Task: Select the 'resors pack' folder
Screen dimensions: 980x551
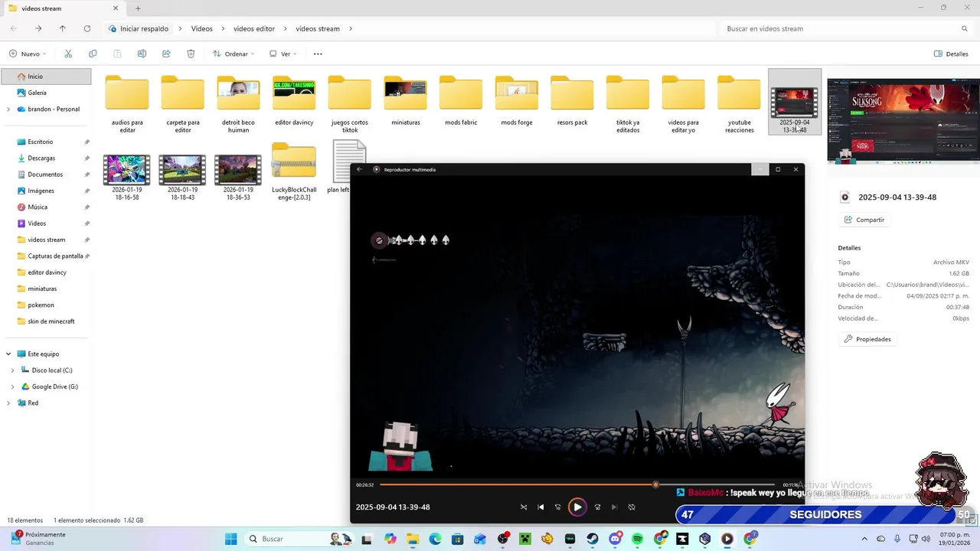Action: pyautogui.click(x=572, y=101)
